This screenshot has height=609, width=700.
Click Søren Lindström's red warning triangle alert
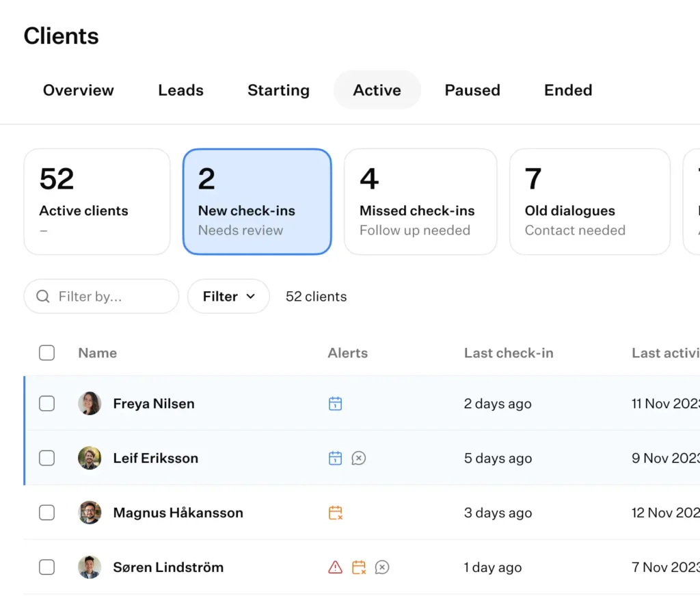tap(334, 567)
